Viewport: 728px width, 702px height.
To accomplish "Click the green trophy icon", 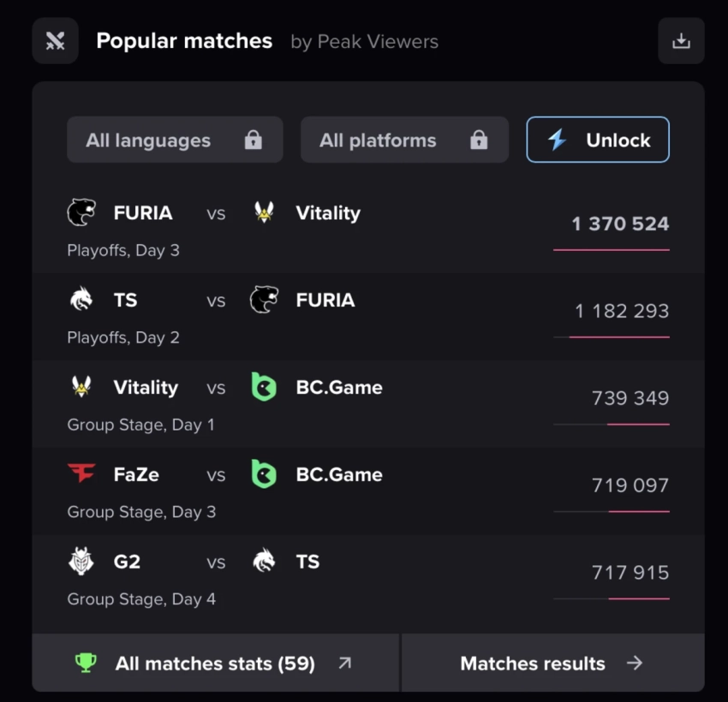I will (86, 663).
